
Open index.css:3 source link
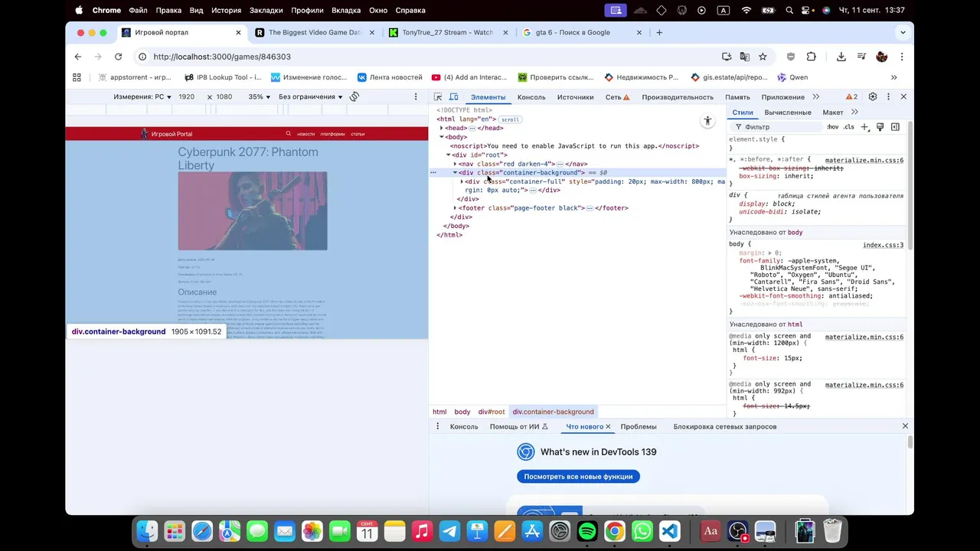[883, 246]
